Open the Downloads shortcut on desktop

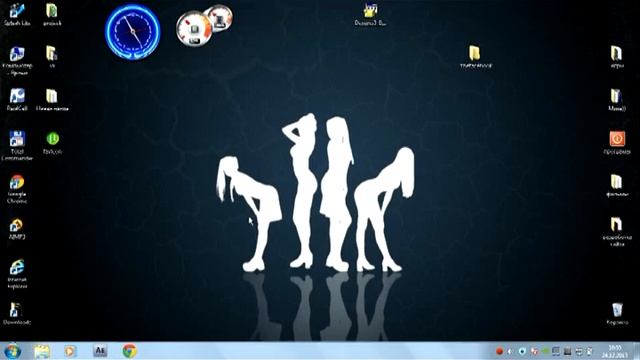(x=17, y=313)
